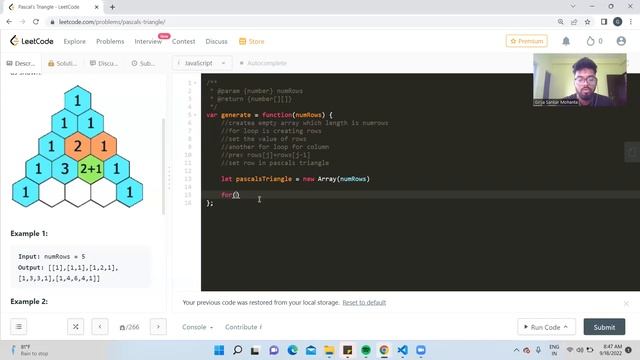Click Reset to default link
The width and height of the screenshot is (640, 360).
click(x=364, y=302)
